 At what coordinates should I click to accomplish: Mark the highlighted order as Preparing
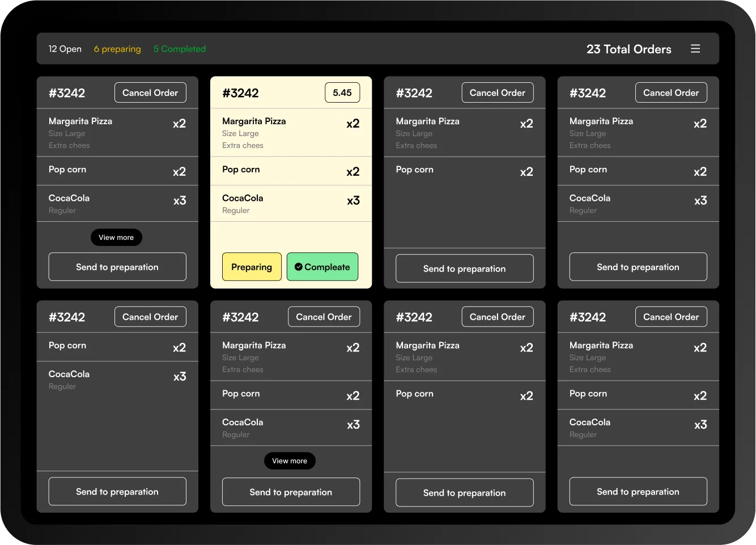click(x=252, y=267)
